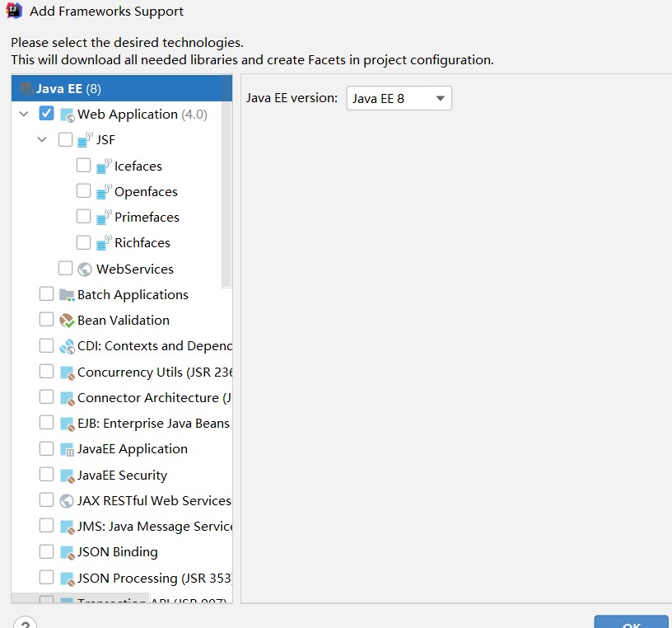Check the JSON Binding checkbox

pyautogui.click(x=46, y=551)
